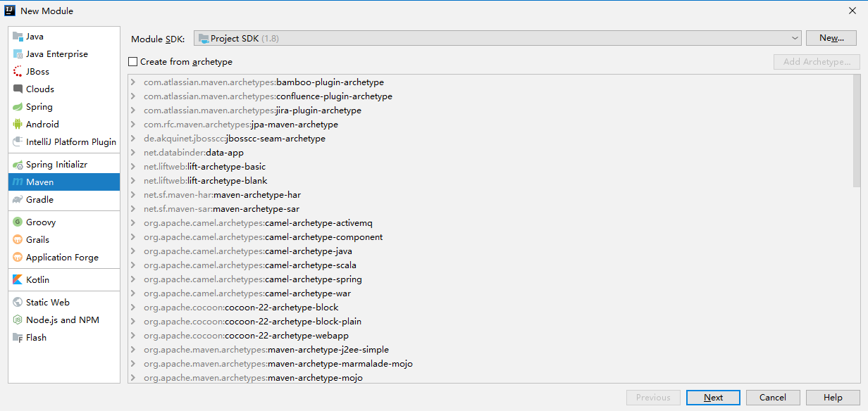Choose Kotlin module type label
The image size is (868, 411).
tap(37, 280)
